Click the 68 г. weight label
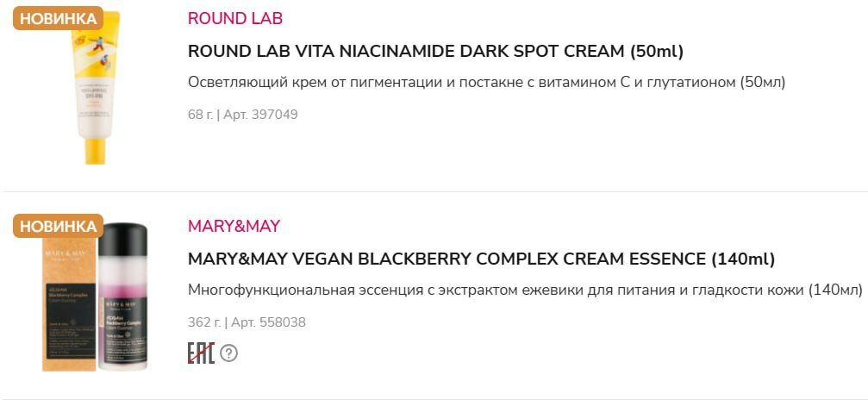The width and height of the screenshot is (868, 406). (x=200, y=114)
